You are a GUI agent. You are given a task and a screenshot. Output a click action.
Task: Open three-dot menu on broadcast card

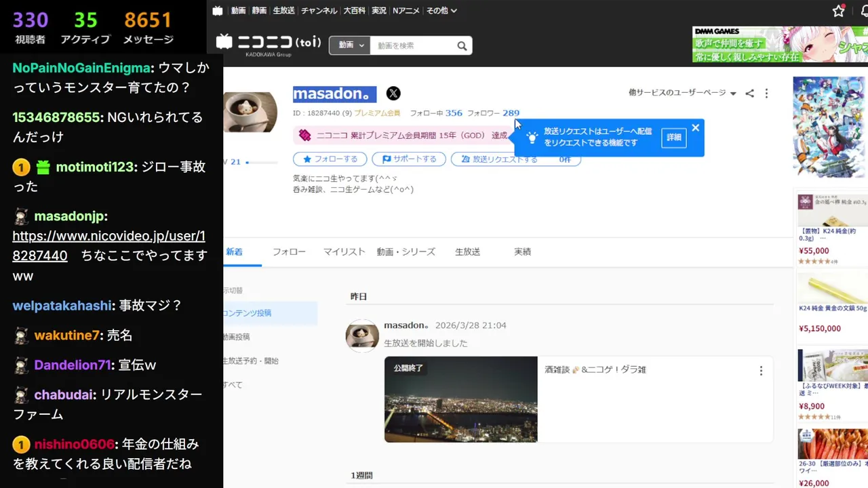click(761, 371)
